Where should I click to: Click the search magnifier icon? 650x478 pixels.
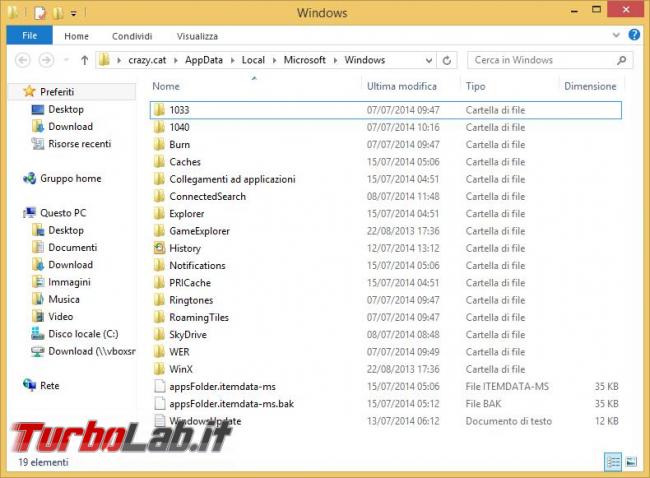621,61
